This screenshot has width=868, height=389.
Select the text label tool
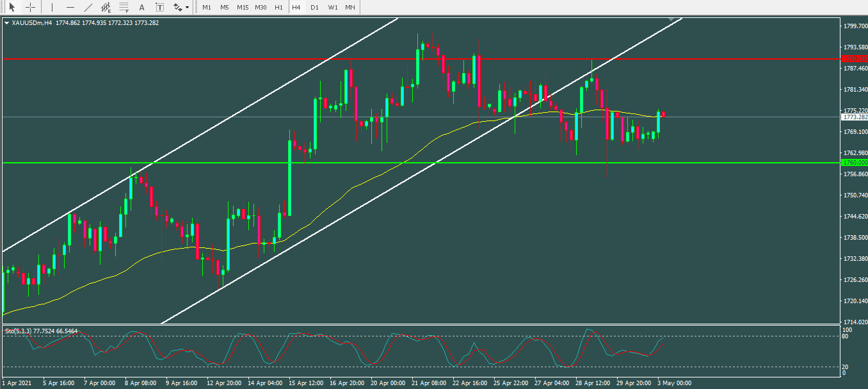[x=159, y=7]
